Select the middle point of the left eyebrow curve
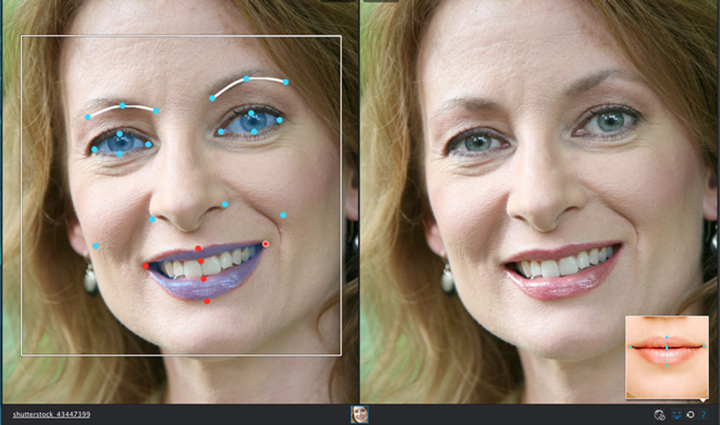 point(122,105)
